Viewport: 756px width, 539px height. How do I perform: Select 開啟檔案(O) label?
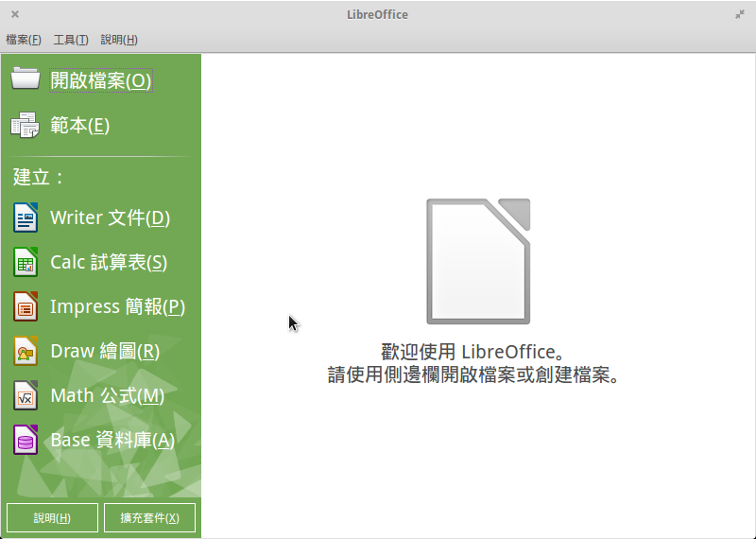[101, 80]
